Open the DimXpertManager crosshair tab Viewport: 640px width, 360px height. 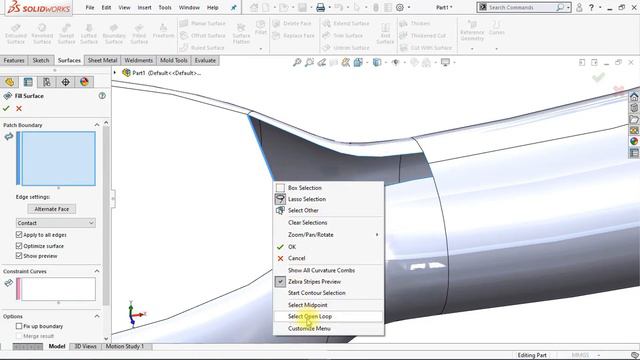pyautogui.click(x=65, y=82)
